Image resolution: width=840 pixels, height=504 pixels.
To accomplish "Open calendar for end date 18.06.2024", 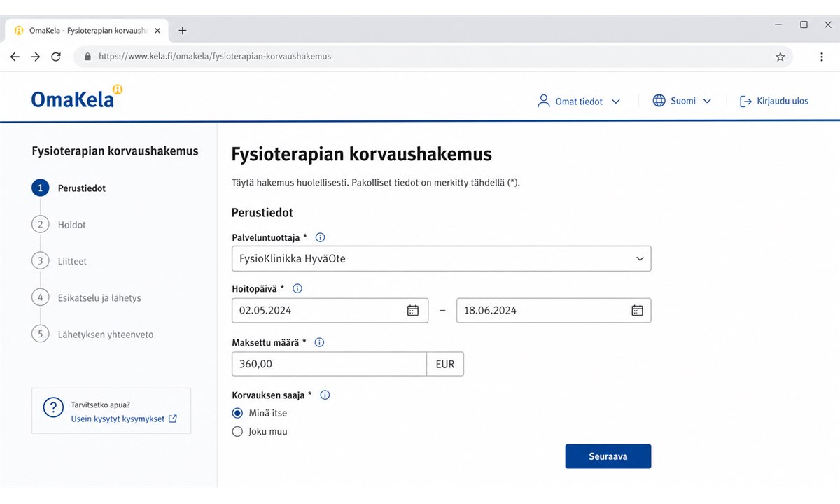I will (x=637, y=311).
